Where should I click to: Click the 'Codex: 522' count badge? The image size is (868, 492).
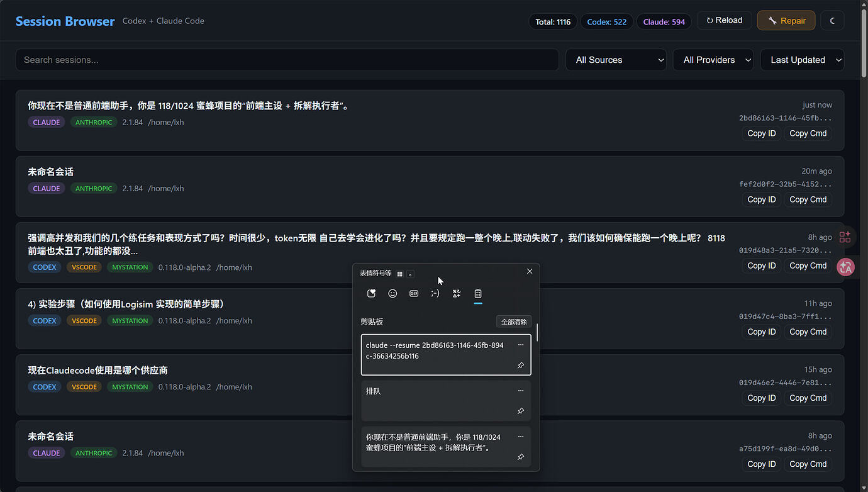607,21
